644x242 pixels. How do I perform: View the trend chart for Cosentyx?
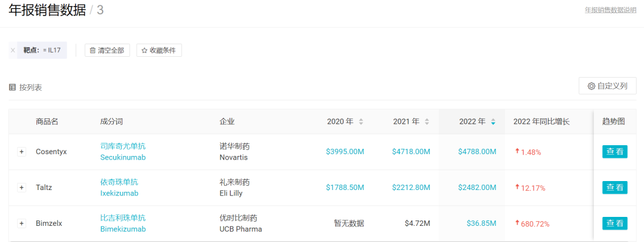(x=615, y=152)
